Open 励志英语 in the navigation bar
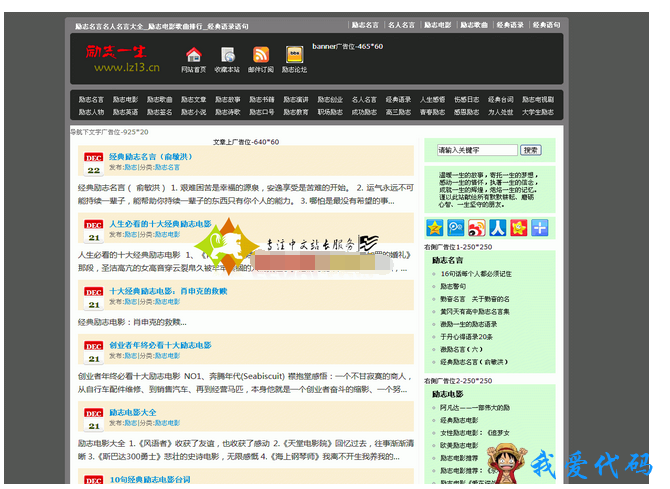 pyautogui.click(x=125, y=112)
